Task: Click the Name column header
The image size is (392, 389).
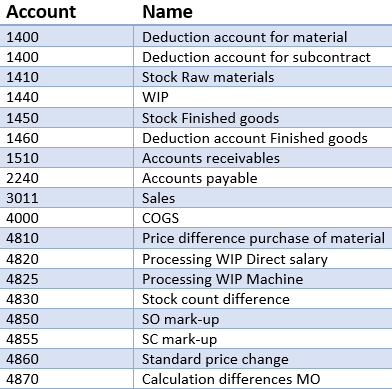Action: 167,12
